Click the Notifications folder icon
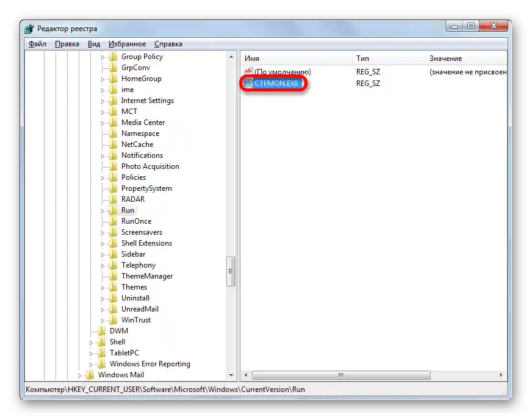This screenshot has width=532, height=420. pyautogui.click(x=113, y=155)
